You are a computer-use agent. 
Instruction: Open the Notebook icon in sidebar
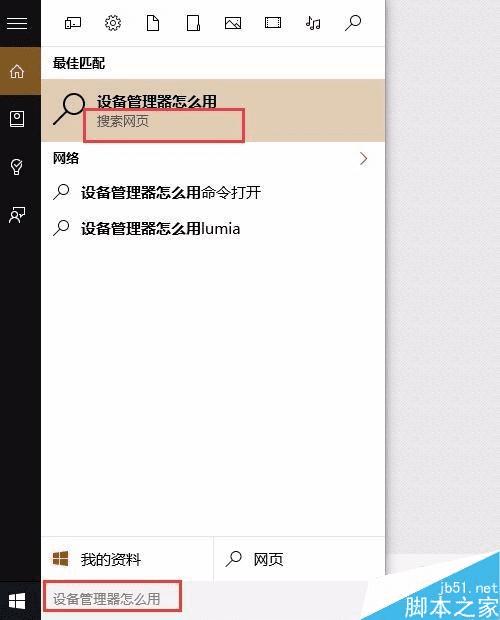(17, 119)
